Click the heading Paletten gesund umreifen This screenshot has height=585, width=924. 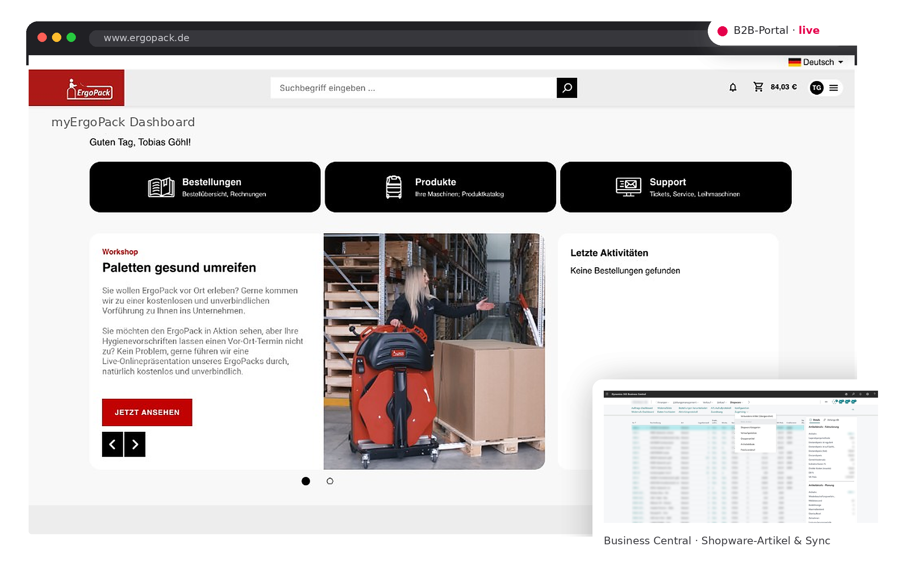click(x=179, y=268)
